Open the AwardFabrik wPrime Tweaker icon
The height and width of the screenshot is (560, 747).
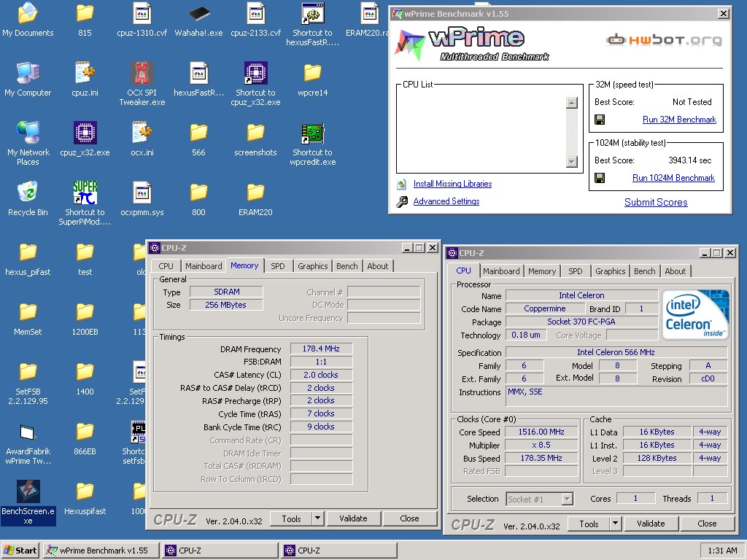28,432
